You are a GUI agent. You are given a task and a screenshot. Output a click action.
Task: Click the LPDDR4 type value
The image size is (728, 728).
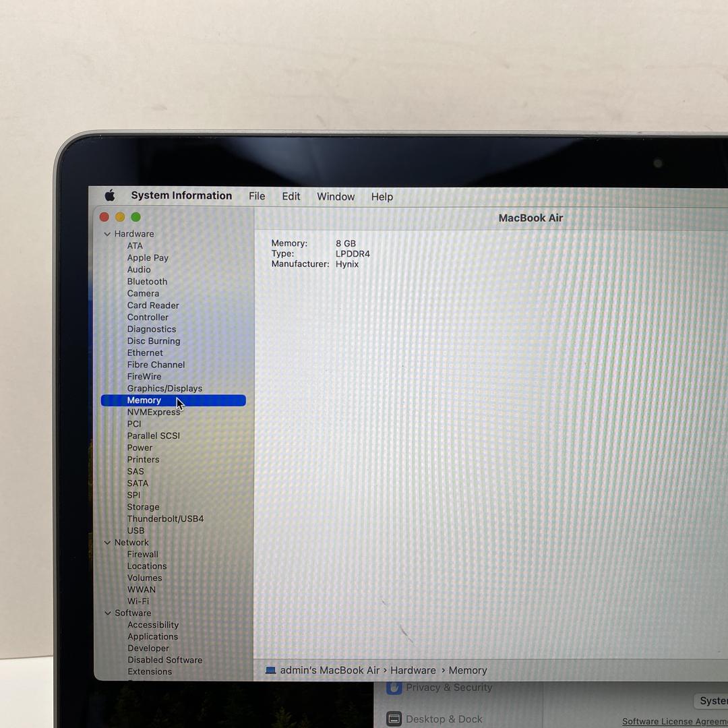[353, 253]
